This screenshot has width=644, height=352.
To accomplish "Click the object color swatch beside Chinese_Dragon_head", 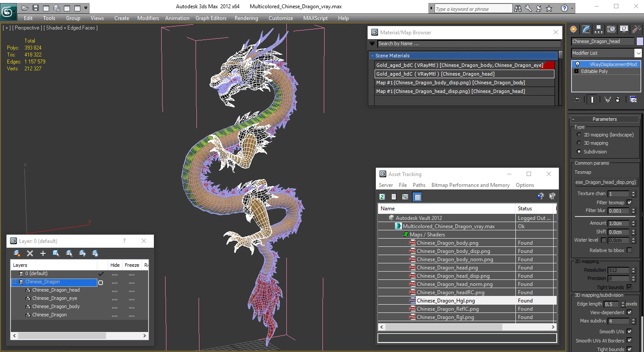I will click(x=640, y=41).
